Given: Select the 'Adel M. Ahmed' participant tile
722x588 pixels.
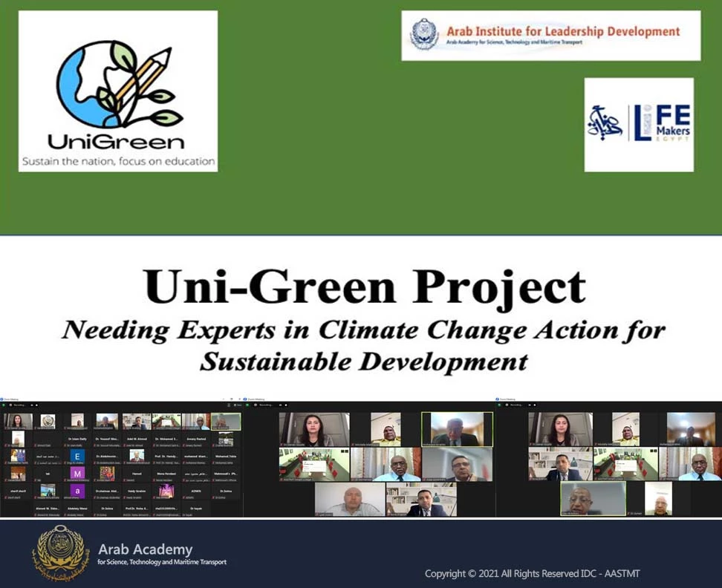Looking at the screenshot, I should pyautogui.click(x=137, y=440).
